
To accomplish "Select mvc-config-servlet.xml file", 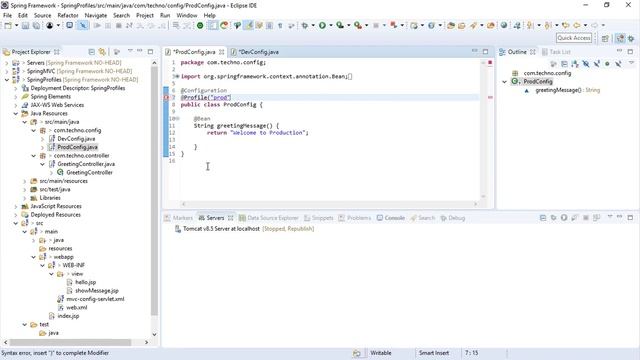I will [96, 299].
